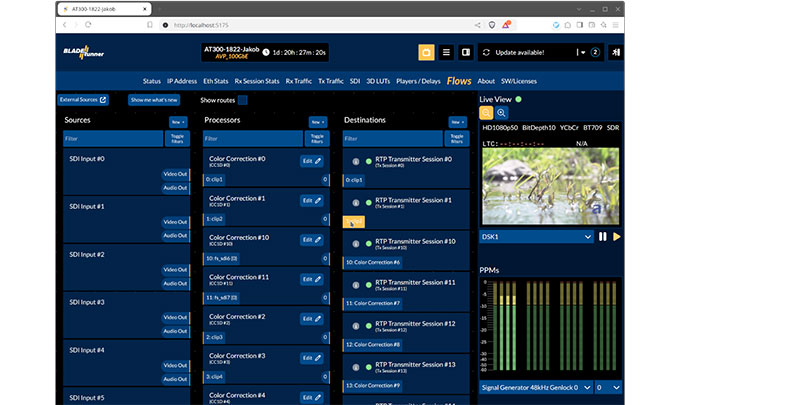Click the Processors Filter input field
Screen dimensions: 800x405
click(252, 139)
